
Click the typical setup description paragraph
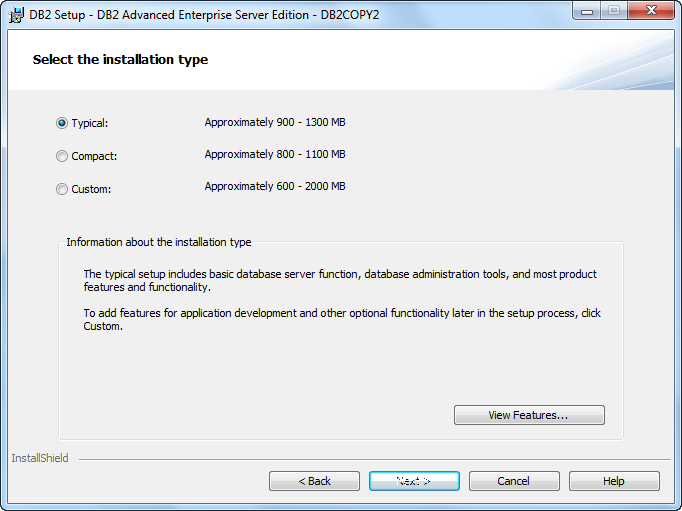(340, 281)
